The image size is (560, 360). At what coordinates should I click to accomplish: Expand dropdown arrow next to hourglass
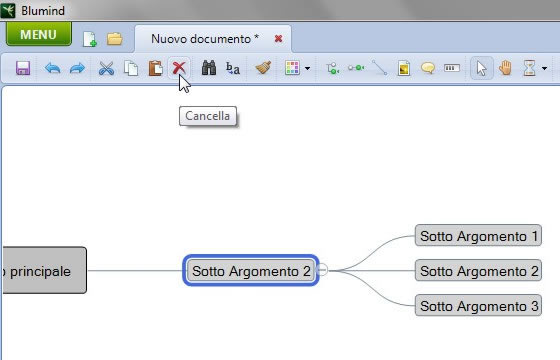click(544, 68)
